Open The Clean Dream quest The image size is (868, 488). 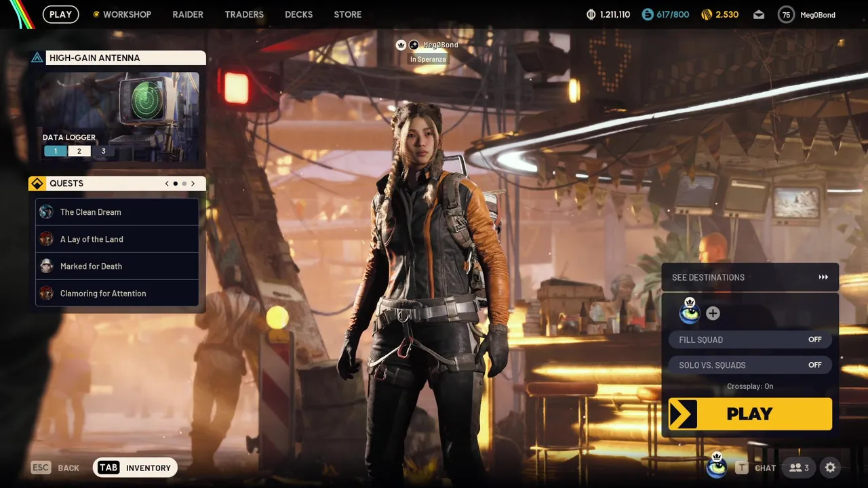tap(117, 212)
